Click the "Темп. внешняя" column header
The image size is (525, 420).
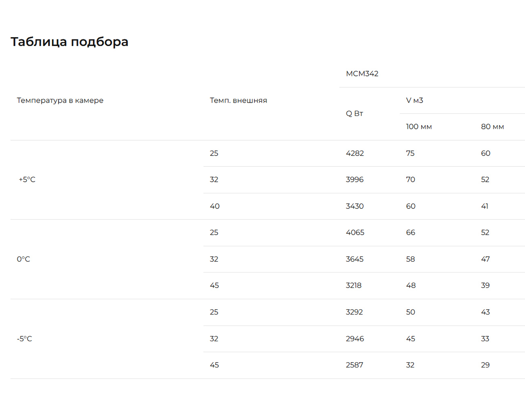click(x=238, y=100)
